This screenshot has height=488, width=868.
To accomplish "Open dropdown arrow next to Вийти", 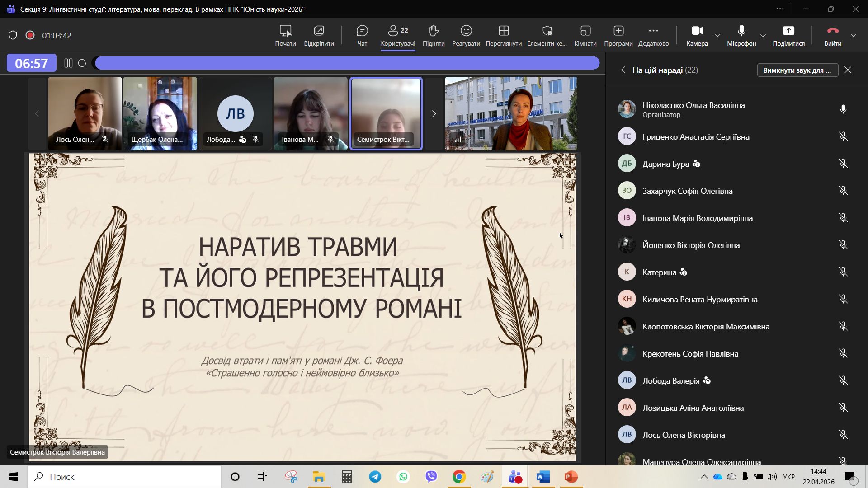I will pyautogui.click(x=854, y=35).
